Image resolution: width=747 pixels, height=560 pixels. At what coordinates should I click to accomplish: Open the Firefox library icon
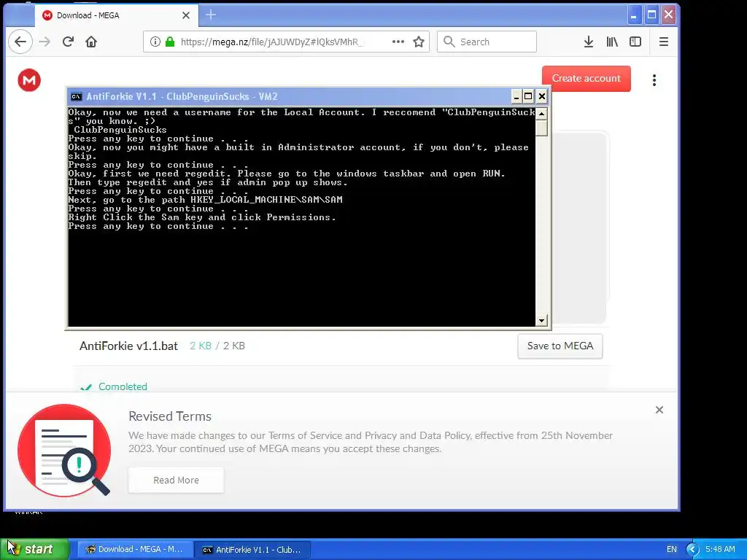(x=612, y=42)
